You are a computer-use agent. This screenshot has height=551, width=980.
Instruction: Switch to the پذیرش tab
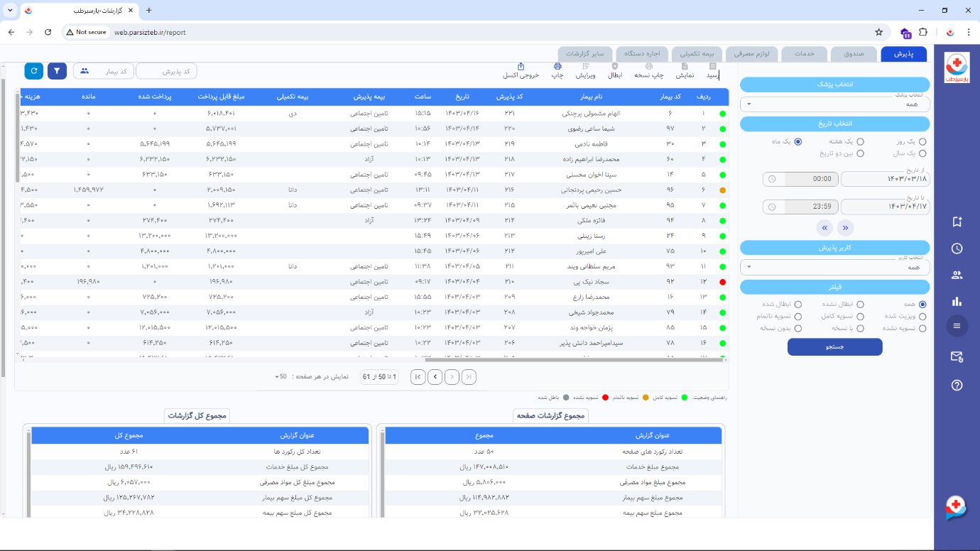click(x=903, y=54)
